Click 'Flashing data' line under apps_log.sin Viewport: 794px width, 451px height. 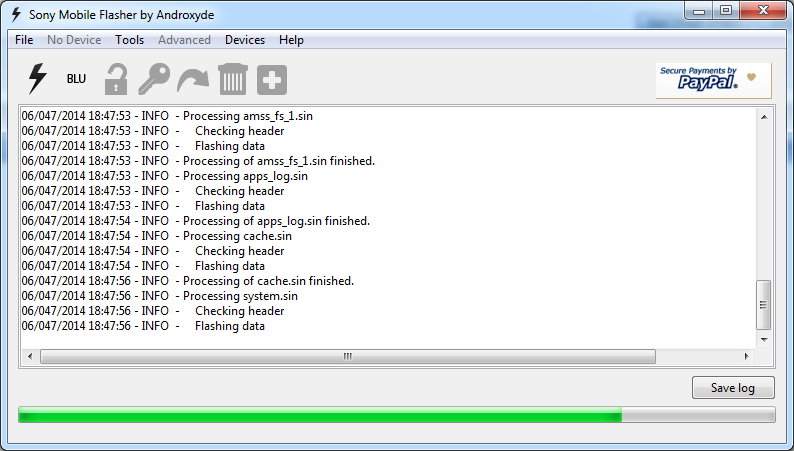coord(143,206)
